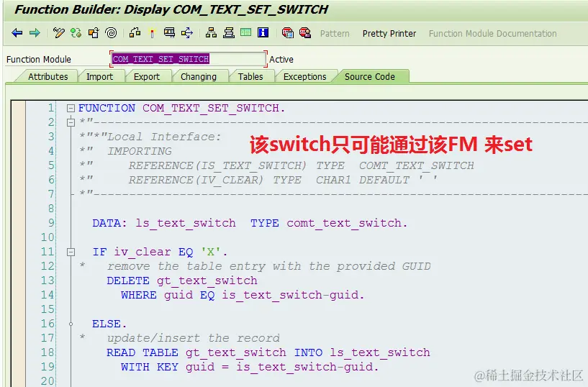This screenshot has height=387, width=588.
Task: Click 'REFERENCE(IS_TEXT_SWITCH)' on line 5
Action: [217, 165]
